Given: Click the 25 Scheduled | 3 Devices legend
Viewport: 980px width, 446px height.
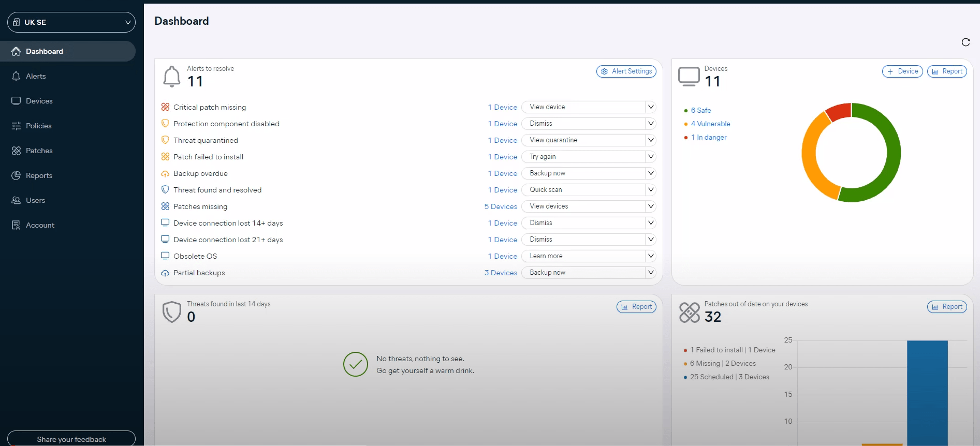Looking at the screenshot, I should point(729,377).
